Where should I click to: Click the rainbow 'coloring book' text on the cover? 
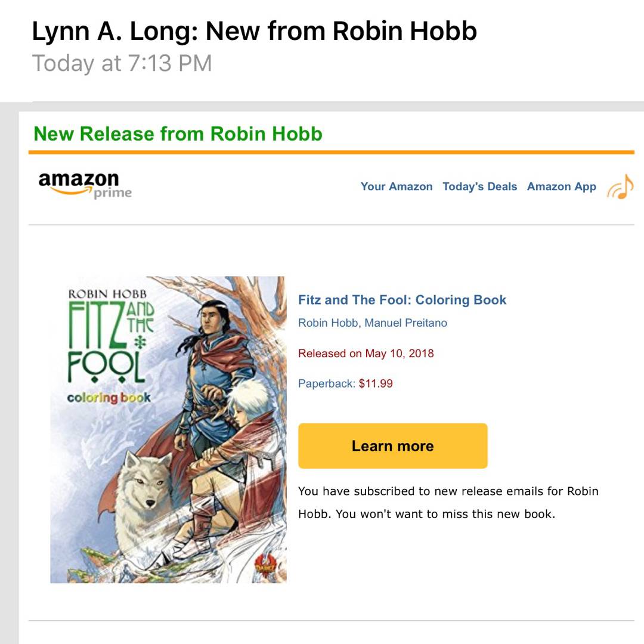(x=109, y=398)
